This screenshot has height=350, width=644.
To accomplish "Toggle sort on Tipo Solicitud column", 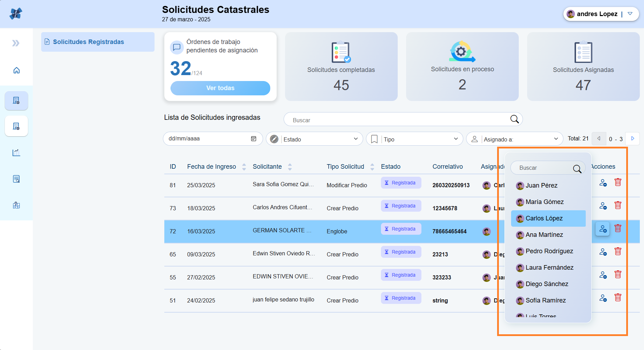I will tap(372, 167).
